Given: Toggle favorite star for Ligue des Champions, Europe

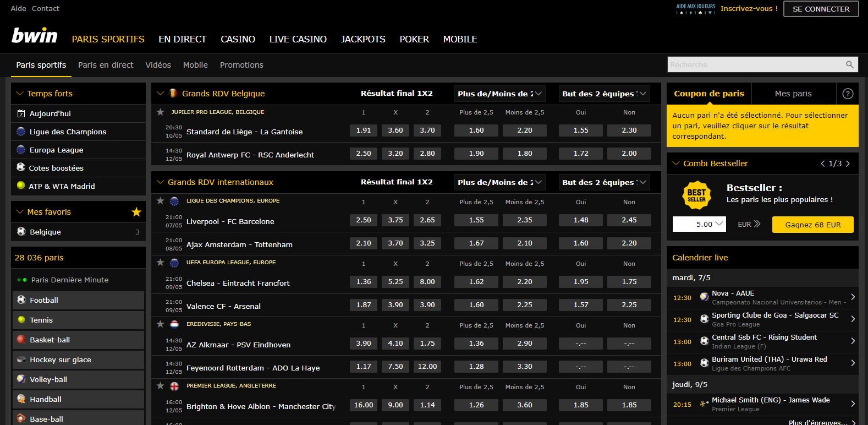Looking at the screenshot, I should [160, 200].
